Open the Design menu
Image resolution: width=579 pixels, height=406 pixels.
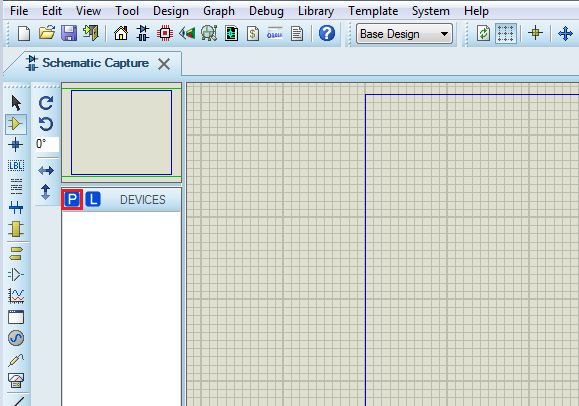click(171, 11)
